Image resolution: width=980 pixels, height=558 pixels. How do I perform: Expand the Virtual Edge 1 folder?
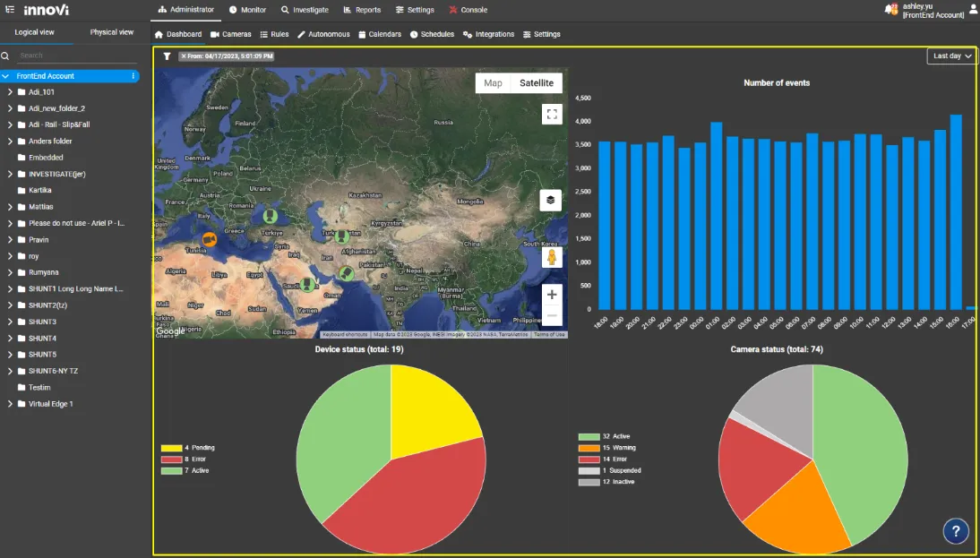[x=10, y=404]
